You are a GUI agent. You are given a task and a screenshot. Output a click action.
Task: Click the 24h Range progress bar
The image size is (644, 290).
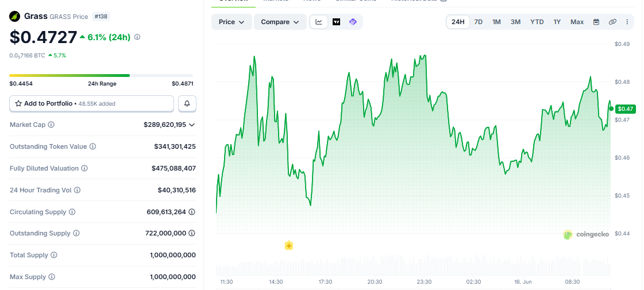click(x=101, y=76)
